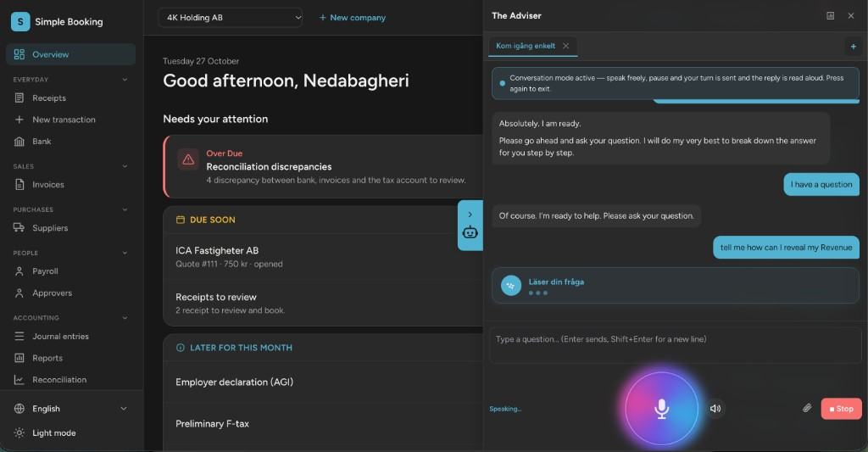Image resolution: width=868 pixels, height=452 pixels.
Task: Open the Reconciliation discrepancies overdue card
Action: coord(323,166)
